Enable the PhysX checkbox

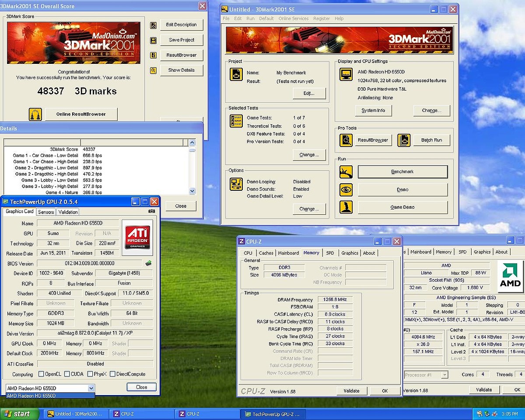tap(90, 374)
